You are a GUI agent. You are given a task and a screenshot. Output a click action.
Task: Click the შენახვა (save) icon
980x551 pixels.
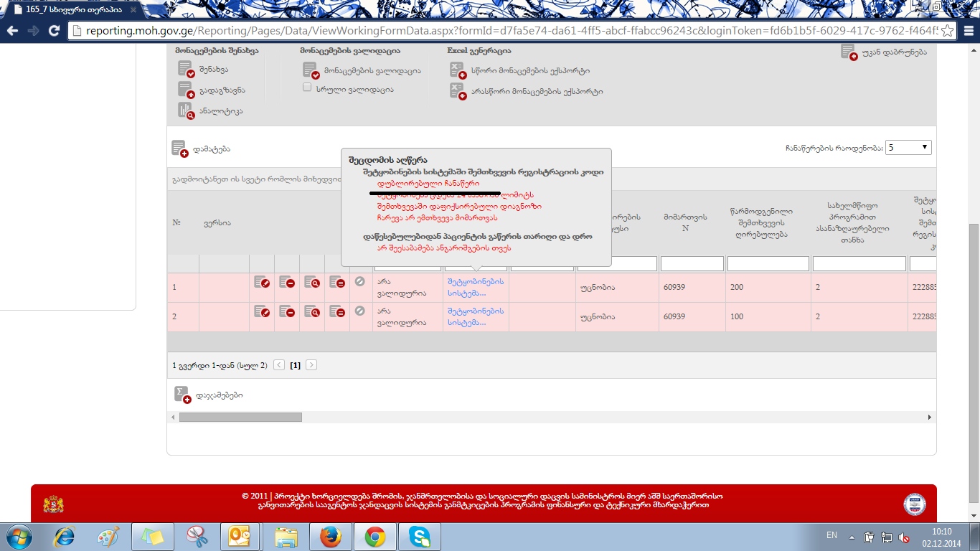tap(186, 70)
